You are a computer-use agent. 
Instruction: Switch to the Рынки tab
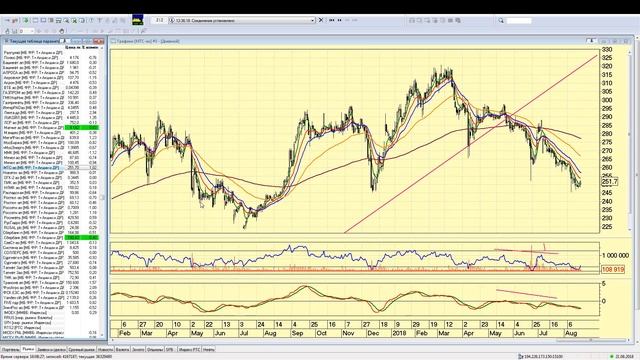point(28,349)
